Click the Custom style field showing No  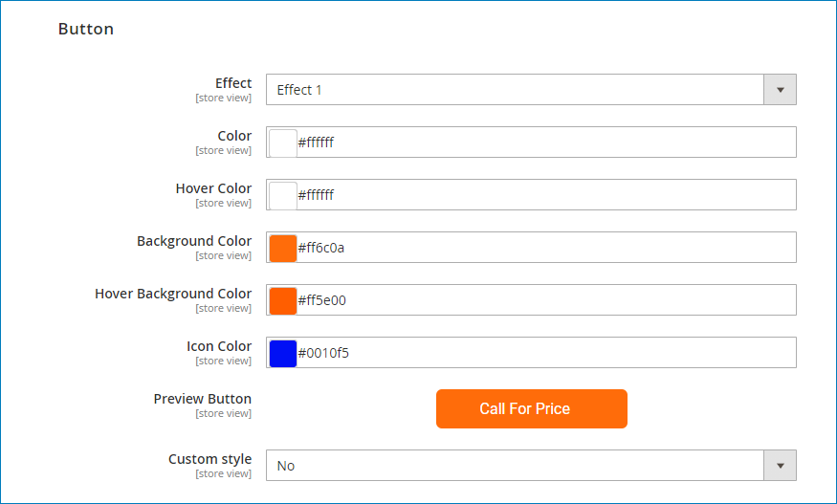531,466
